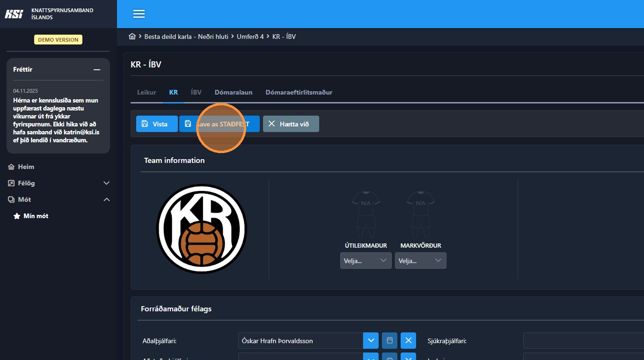Collapse the Mót sidebar section
The width and height of the screenshot is (644, 360).
click(x=59, y=199)
